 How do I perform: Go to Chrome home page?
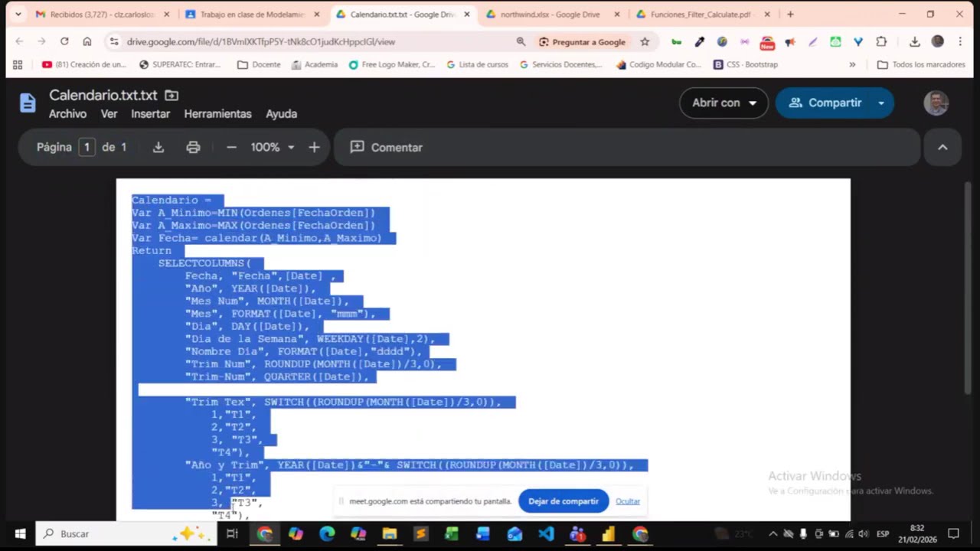pos(87,41)
